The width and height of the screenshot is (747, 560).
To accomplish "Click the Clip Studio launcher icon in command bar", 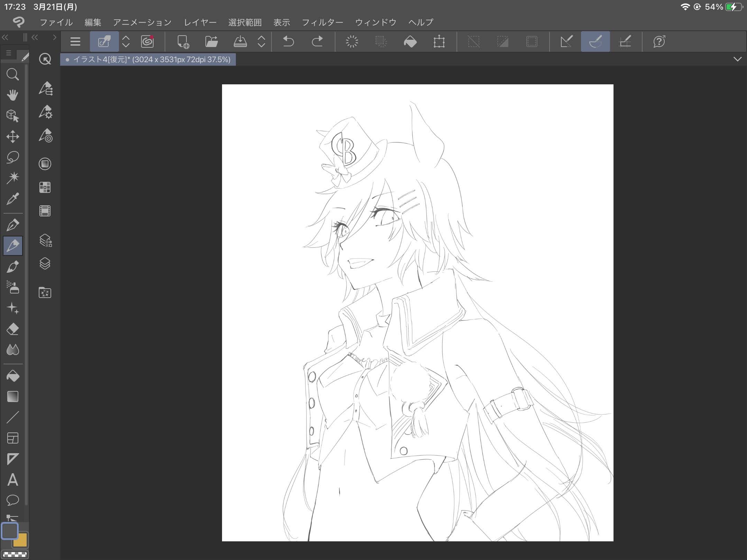I will 147,41.
